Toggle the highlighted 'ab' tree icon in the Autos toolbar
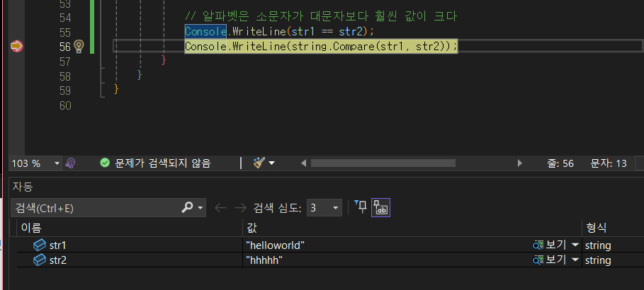The width and height of the screenshot is (644, 290). pos(380,207)
